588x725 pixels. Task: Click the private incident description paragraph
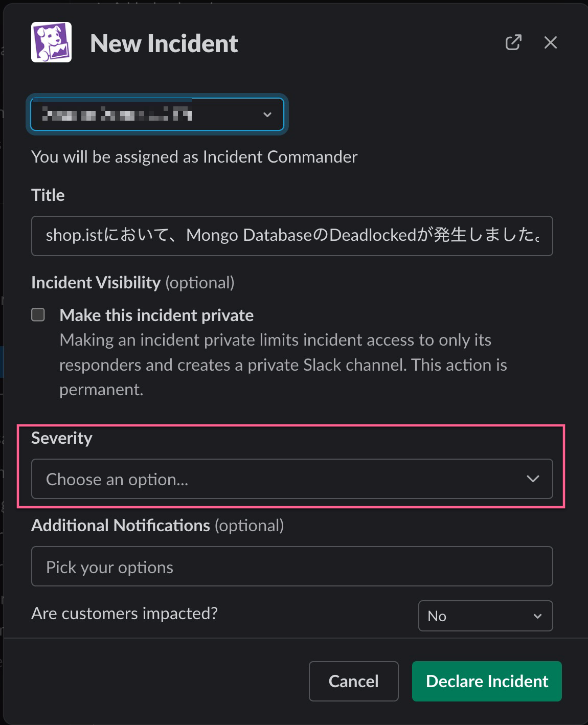[283, 365]
